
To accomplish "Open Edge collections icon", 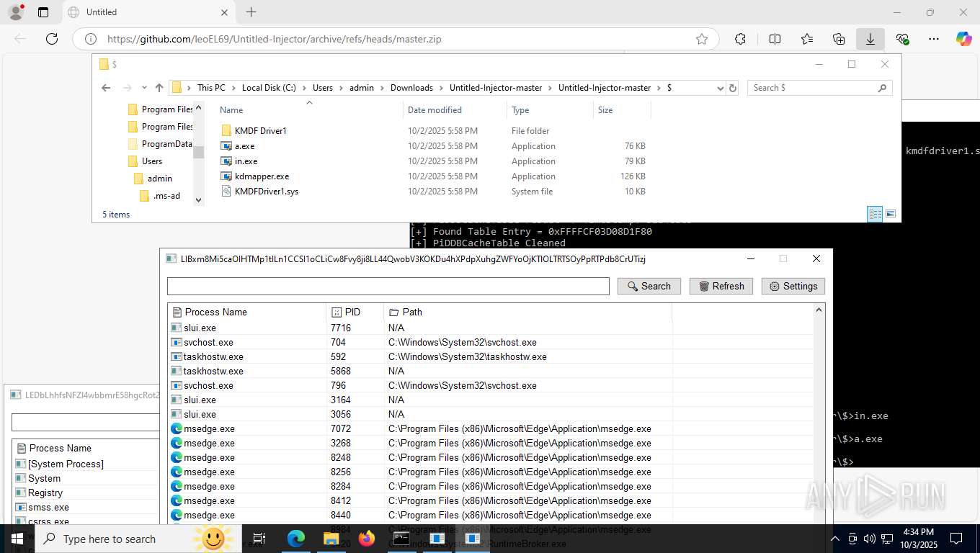I will 838,40.
